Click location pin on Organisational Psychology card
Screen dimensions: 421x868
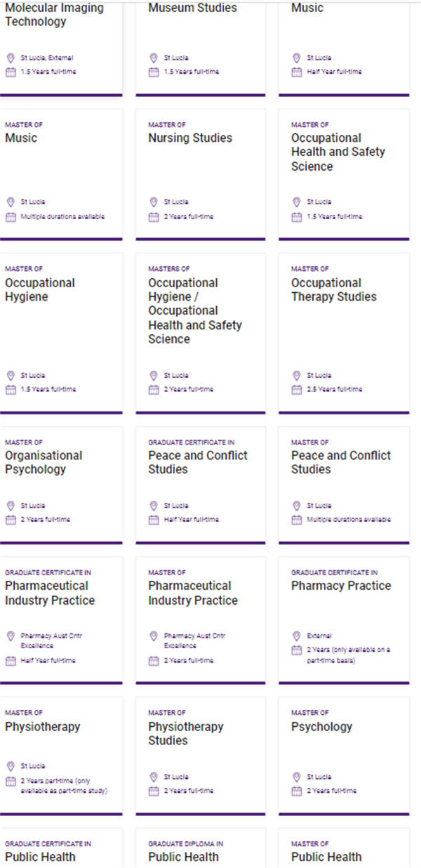pyautogui.click(x=11, y=506)
